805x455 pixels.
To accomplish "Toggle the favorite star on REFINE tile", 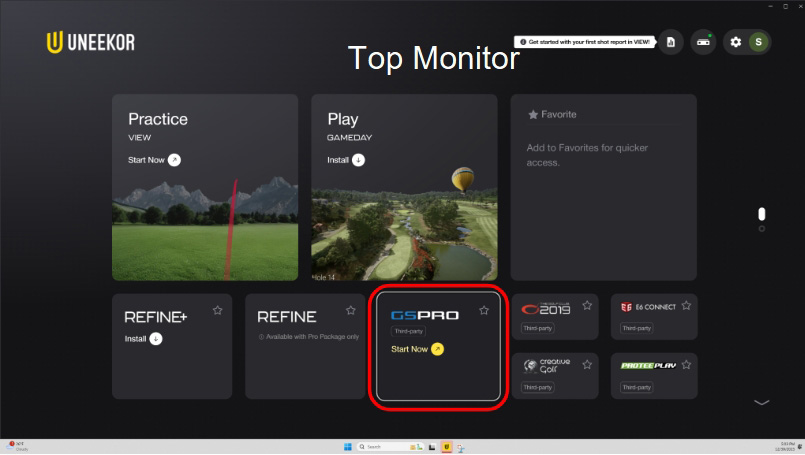I will [x=350, y=311].
